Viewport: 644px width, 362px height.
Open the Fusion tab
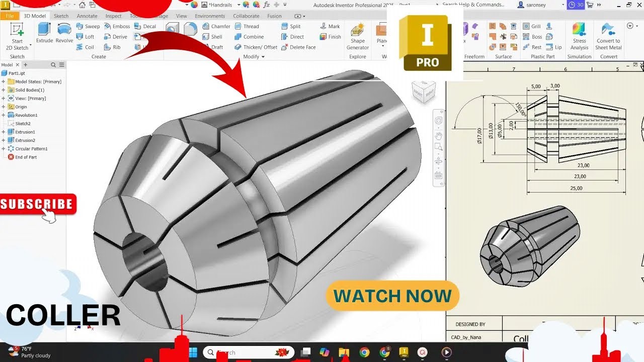(x=274, y=16)
